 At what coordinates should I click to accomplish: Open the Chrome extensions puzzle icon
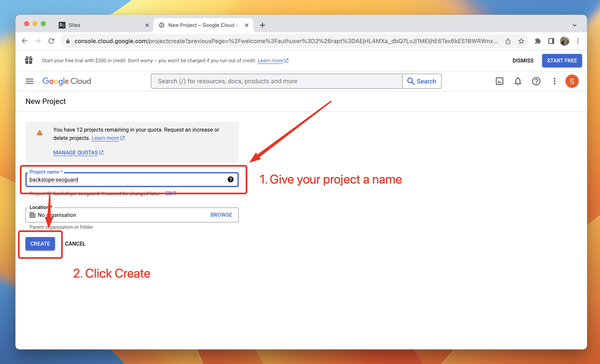tap(538, 41)
